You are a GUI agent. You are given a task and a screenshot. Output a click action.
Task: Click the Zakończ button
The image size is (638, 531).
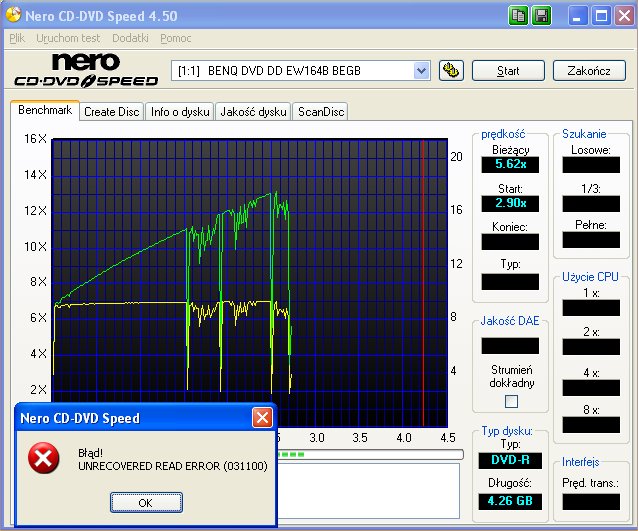pyautogui.click(x=589, y=71)
